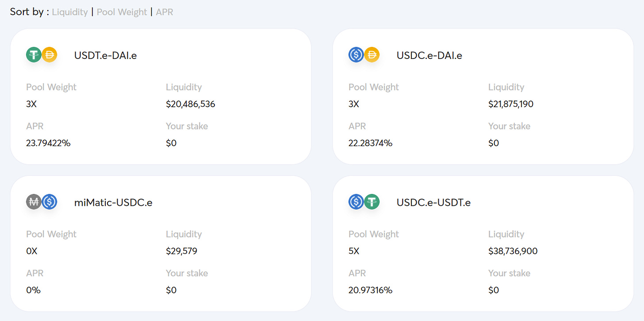Open the USDC.e-DAI.e pool title

coord(429,56)
